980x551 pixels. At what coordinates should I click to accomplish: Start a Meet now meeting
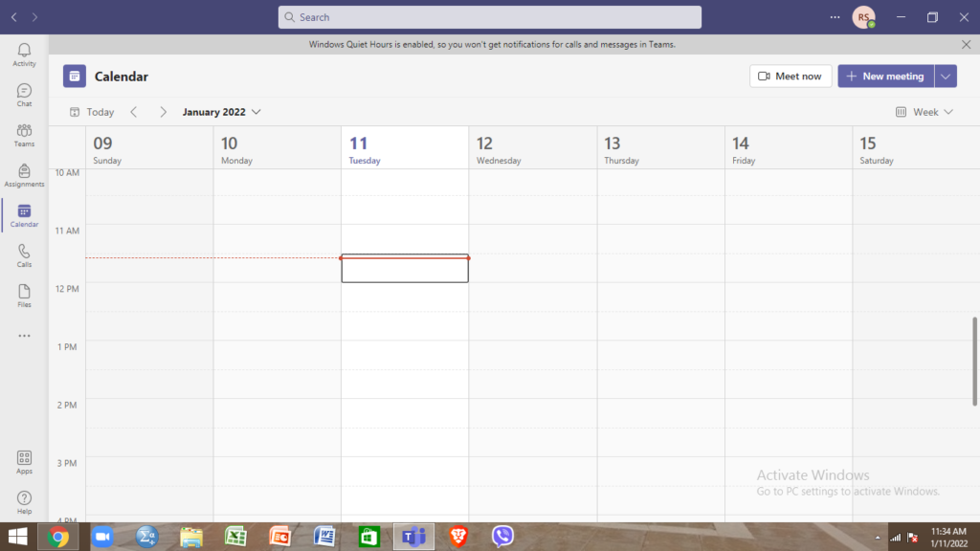coord(790,77)
